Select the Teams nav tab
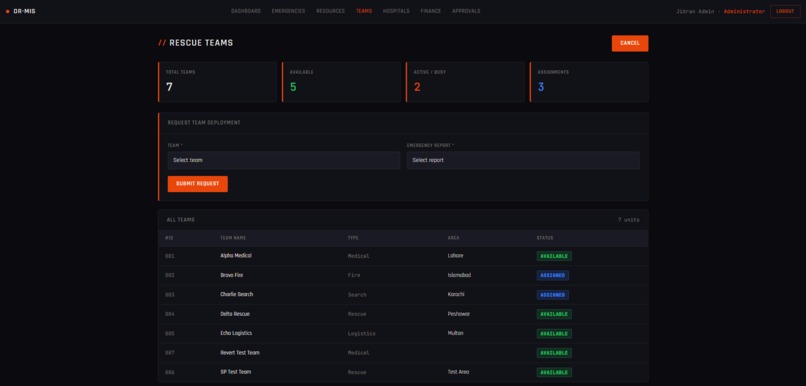Screen dimensions: 806x386 pyautogui.click(x=364, y=11)
